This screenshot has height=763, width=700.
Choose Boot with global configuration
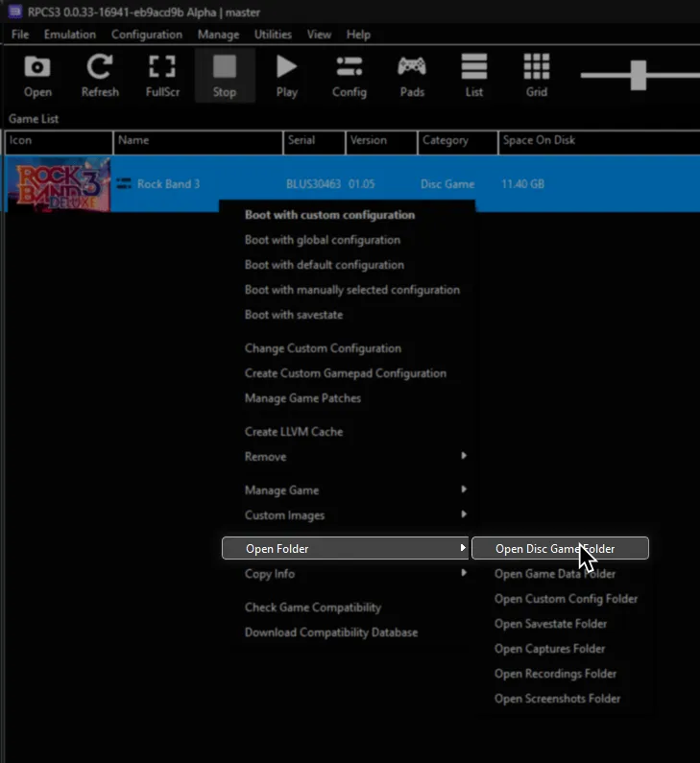[348, 240]
